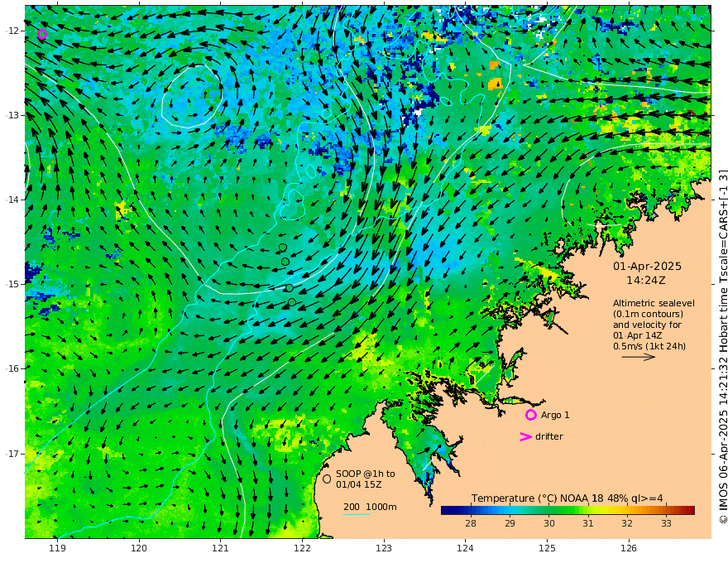The height and width of the screenshot is (563, 728).
Task: Click the longitude axis label '126'
Action: [629, 548]
